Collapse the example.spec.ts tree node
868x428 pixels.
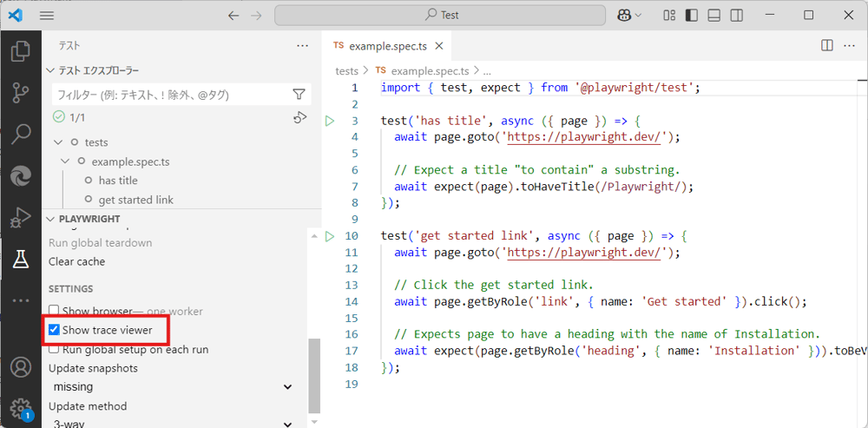click(x=66, y=161)
